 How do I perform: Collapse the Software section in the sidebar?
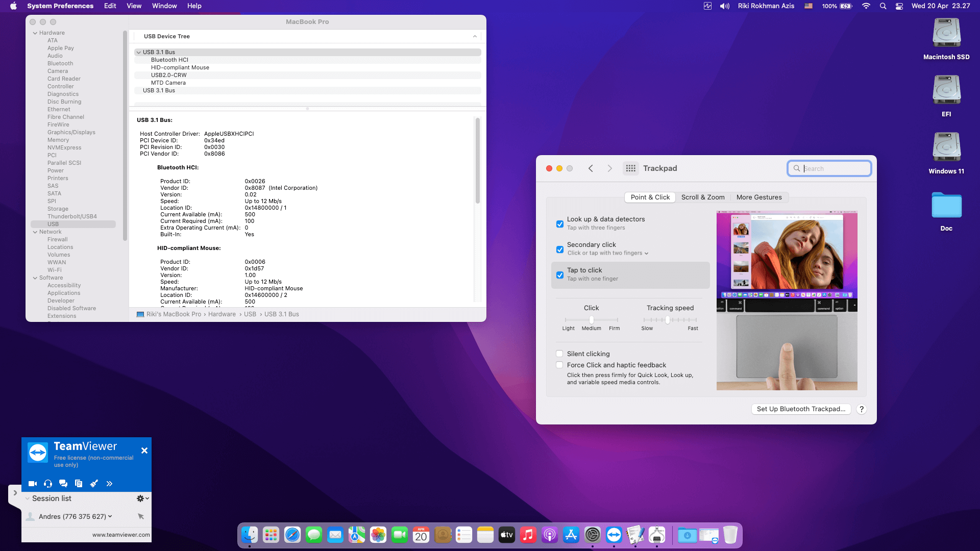pyautogui.click(x=35, y=278)
